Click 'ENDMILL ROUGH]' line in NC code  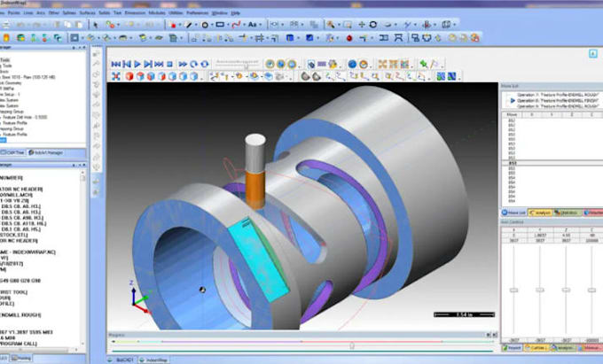[x=20, y=315]
